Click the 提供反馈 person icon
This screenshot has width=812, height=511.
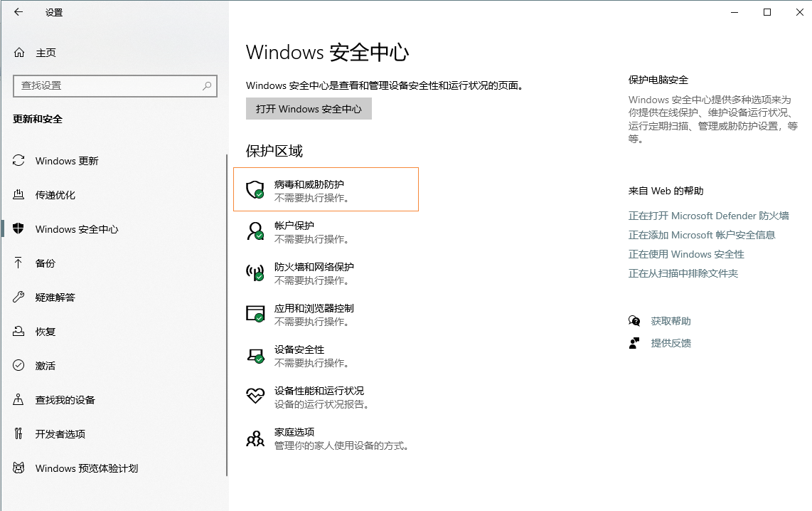(634, 343)
